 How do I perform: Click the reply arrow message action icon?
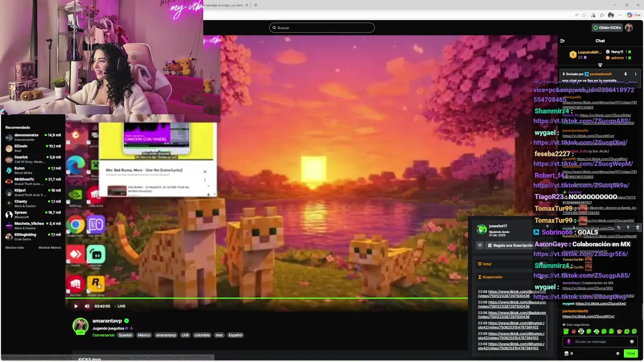[619, 228]
